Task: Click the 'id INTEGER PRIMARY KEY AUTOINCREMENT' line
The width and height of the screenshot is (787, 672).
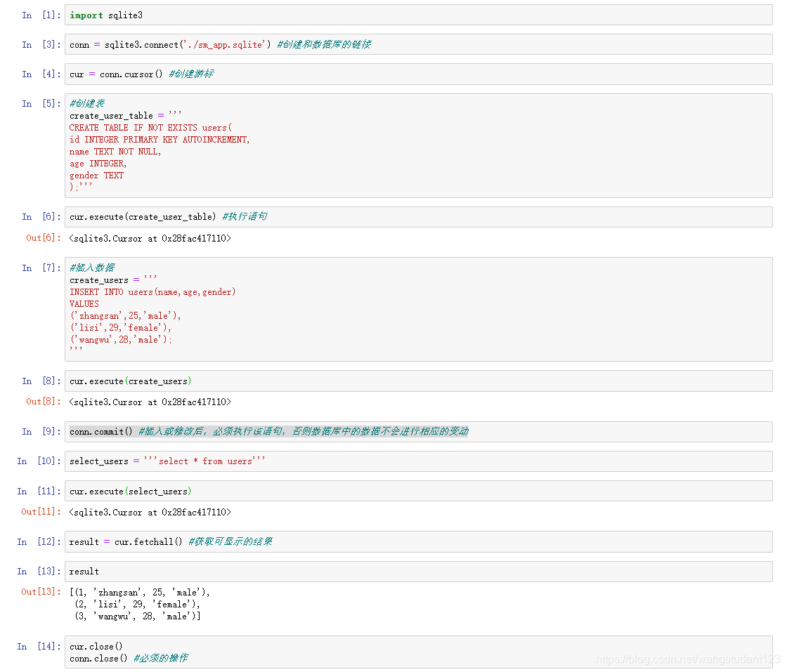Action: 160,140
